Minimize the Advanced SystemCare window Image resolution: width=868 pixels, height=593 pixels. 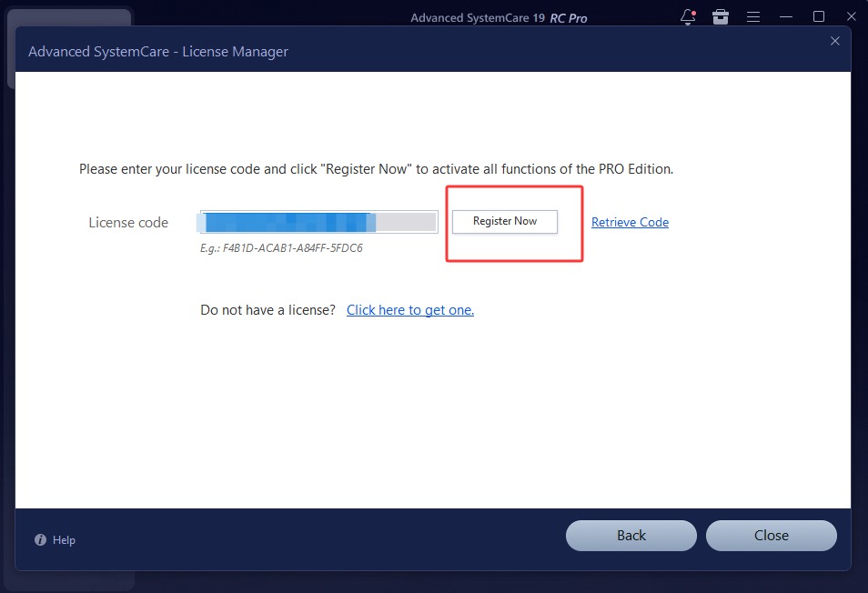click(x=786, y=17)
